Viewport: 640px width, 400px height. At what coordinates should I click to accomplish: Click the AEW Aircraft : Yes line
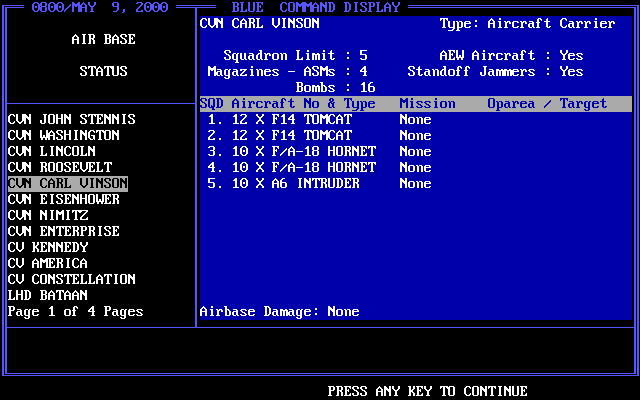point(511,55)
